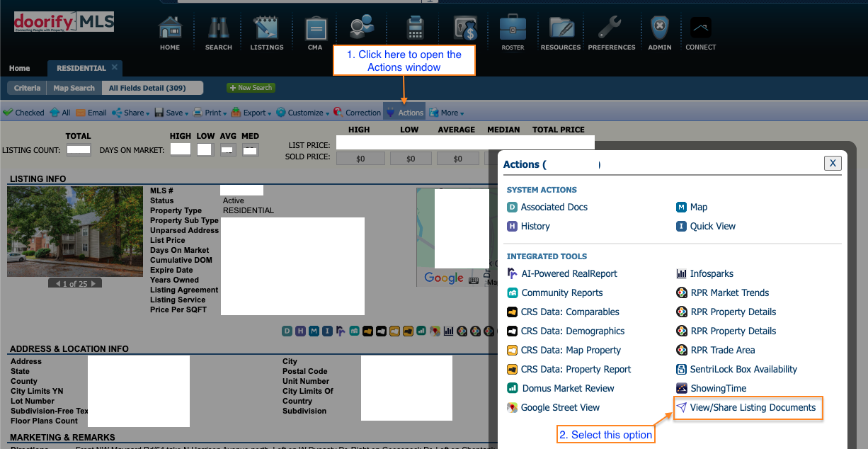Switch to the Criteria view

[x=28, y=88]
